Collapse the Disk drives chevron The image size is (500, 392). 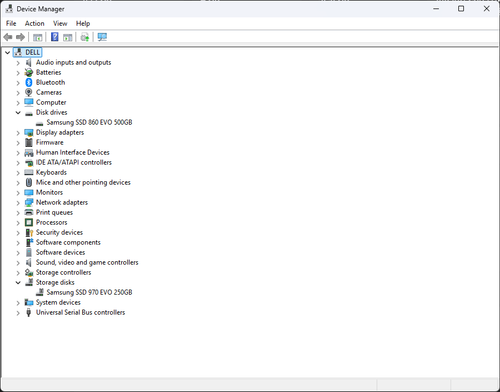point(18,113)
